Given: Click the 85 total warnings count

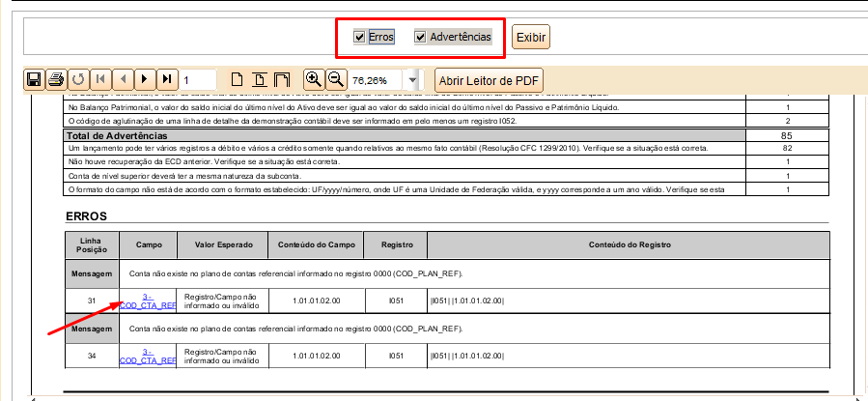Looking at the screenshot, I should (787, 135).
